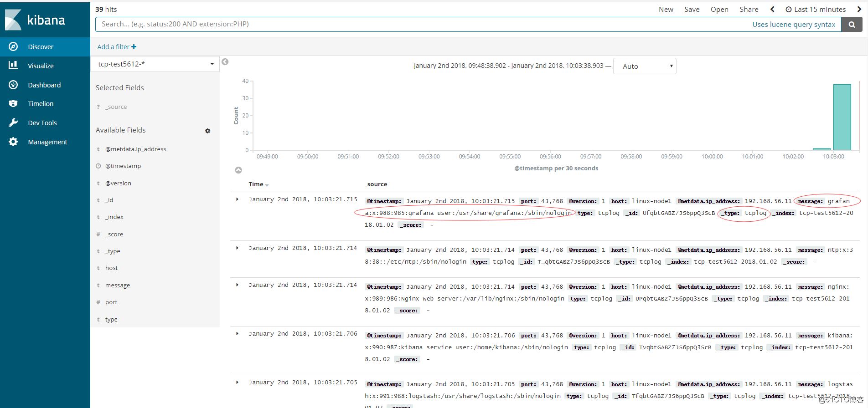
Task: Move time range backward with left chevron
Action: pyautogui.click(x=772, y=9)
